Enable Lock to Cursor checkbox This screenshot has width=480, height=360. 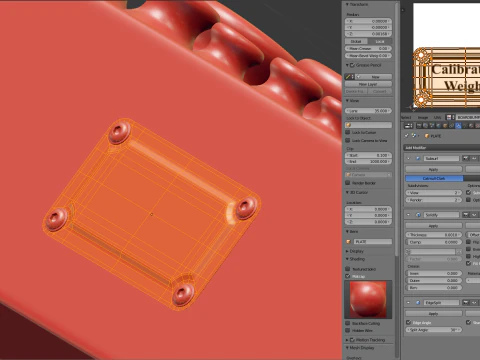coord(348,133)
